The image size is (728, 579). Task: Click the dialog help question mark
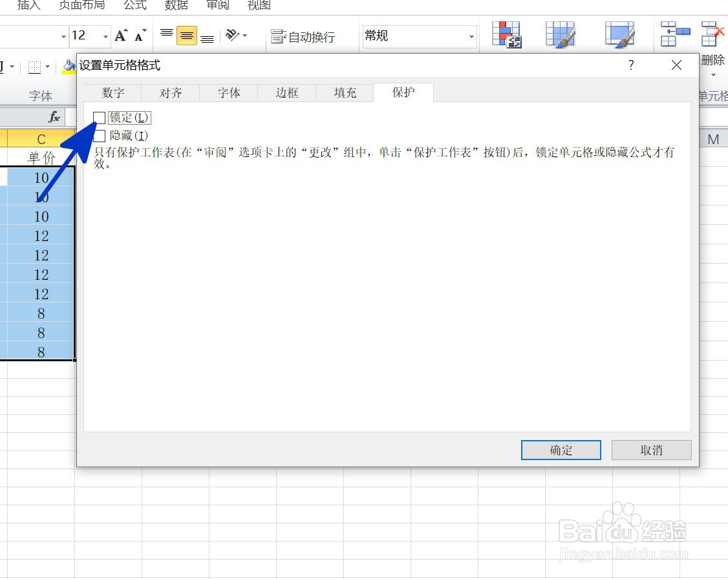click(x=631, y=65)
